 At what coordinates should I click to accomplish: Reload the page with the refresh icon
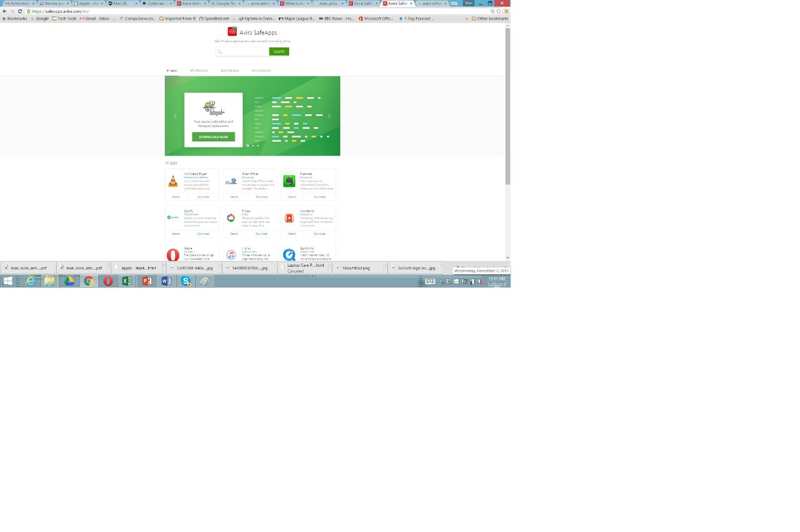coord(20,11)
